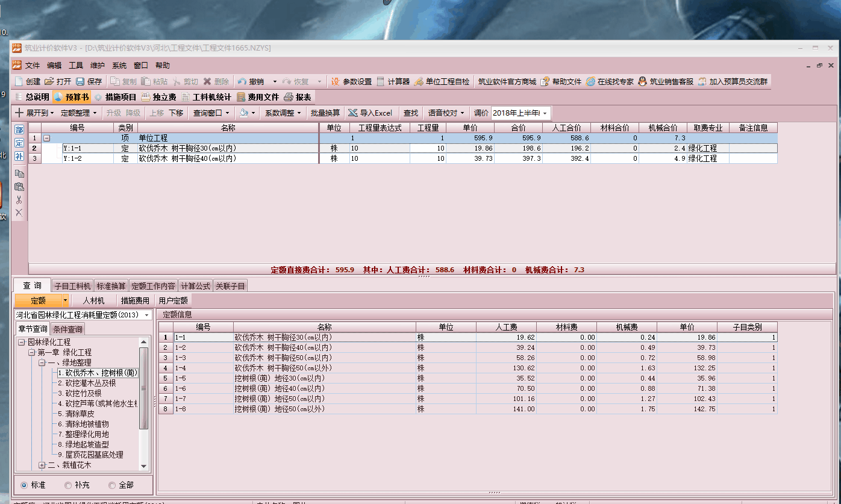This screenshot has height=504, width=841.
Task: Select the 部 icon in the left sidebar
Action: point(19,129)
